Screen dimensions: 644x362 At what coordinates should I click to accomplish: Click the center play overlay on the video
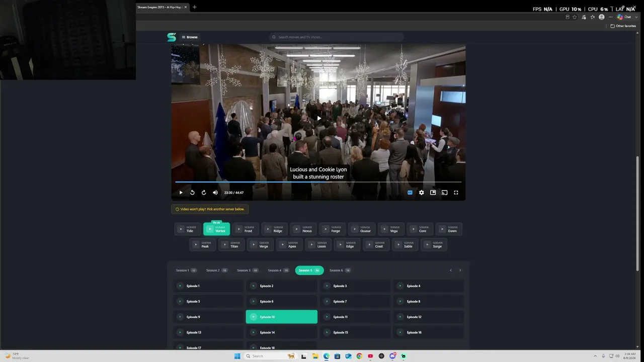point(318,119)
